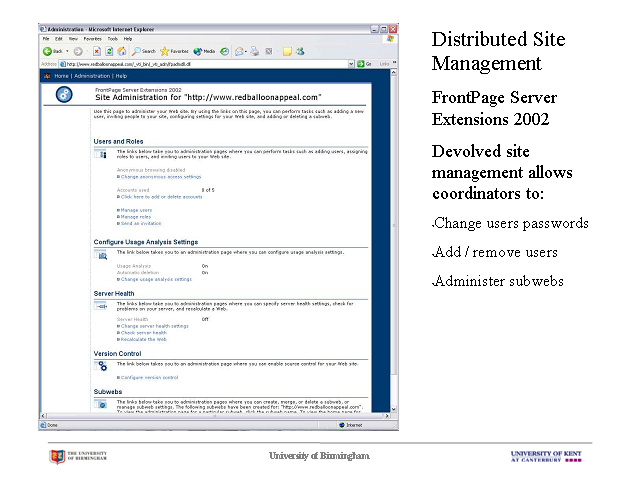Open the Help menu in menu bar
Image resolution: width=640 pixels, height=480 pixels.
(128, 39)
